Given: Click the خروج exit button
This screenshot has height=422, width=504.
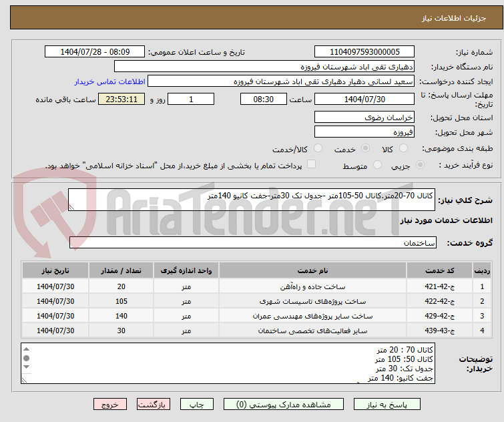Looking at the screenshot, I should [110, 405].
